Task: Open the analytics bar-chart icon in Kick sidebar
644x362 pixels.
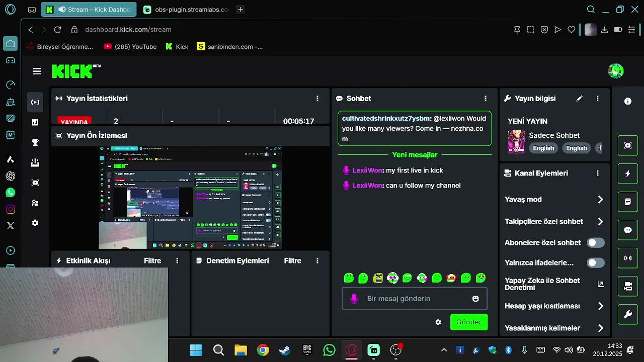Action: [x=35, y=122]
